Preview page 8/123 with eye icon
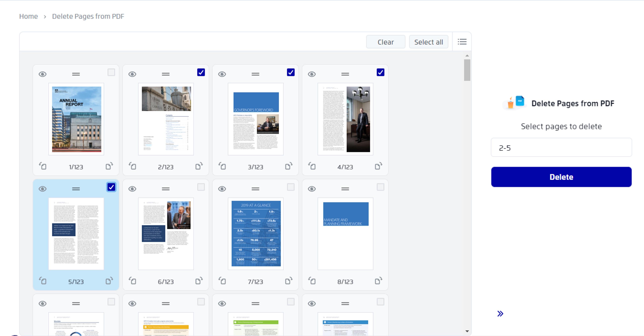This screenshot has height=336, width=644. [x=312, y=189]
